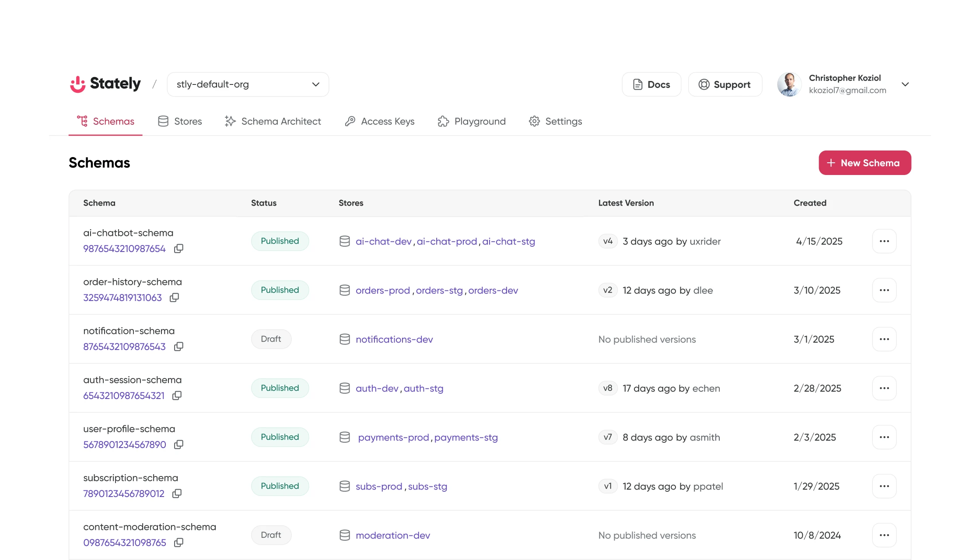Open schema ID link 6543210987654321
The width and height of the screenshot is (980, 560).
(124, 395)
